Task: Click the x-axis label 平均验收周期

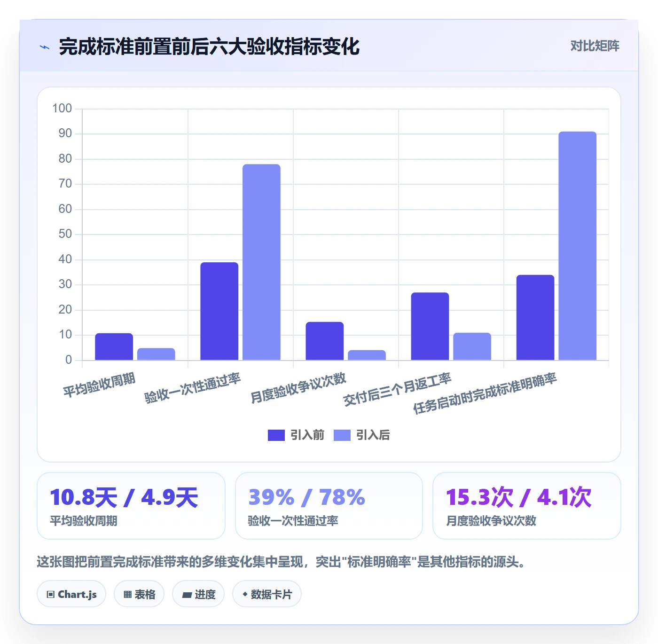Action: pyautogui.click(x=100, y=385)
